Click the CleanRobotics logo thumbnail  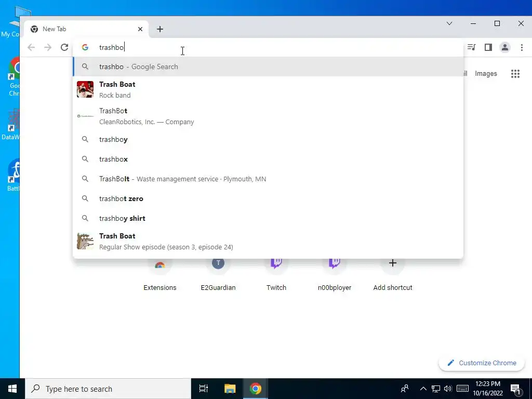(85, 116)
